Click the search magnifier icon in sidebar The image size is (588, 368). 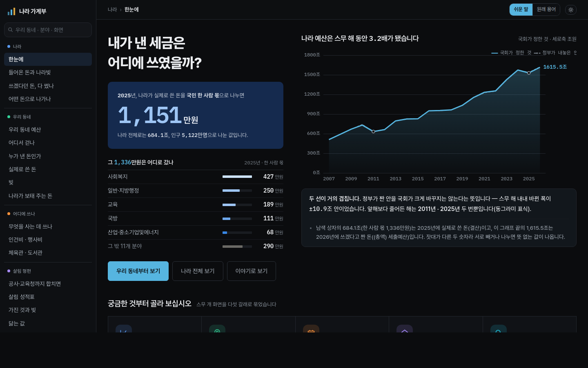pyautogui.click(x=11, y=30)
